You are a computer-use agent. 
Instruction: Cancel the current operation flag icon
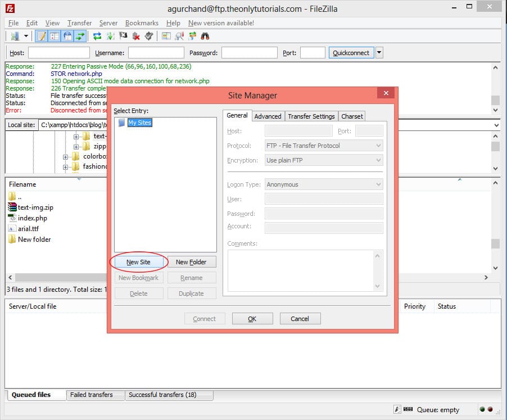[x=123, y=36]
